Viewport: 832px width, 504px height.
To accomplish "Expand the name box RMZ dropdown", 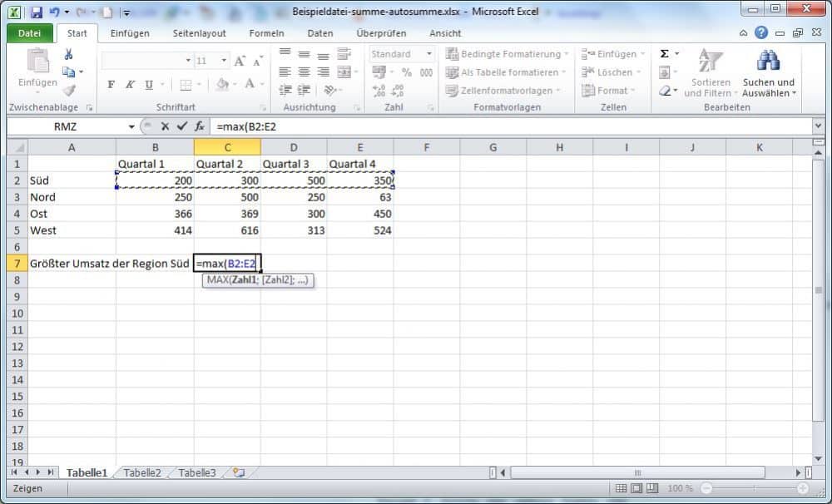I will [131, 126].
